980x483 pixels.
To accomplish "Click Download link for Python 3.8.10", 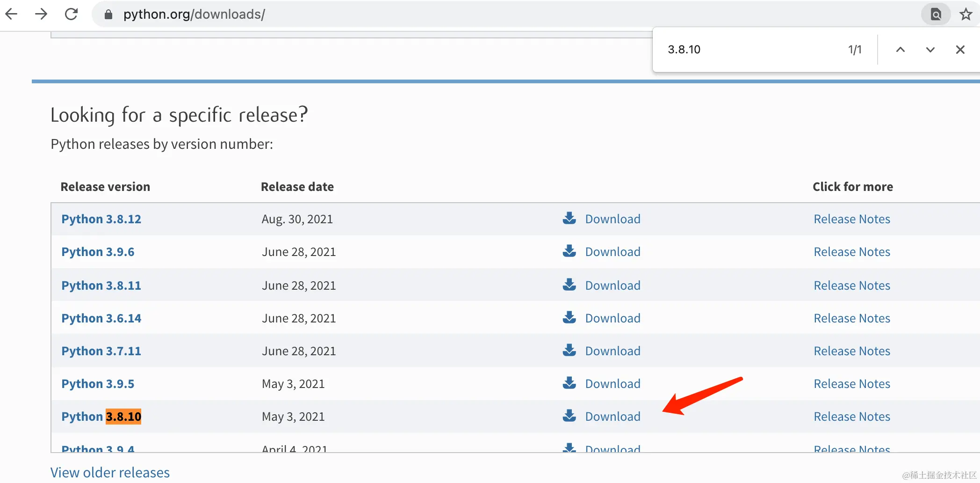I will click(x=612, y=417).
